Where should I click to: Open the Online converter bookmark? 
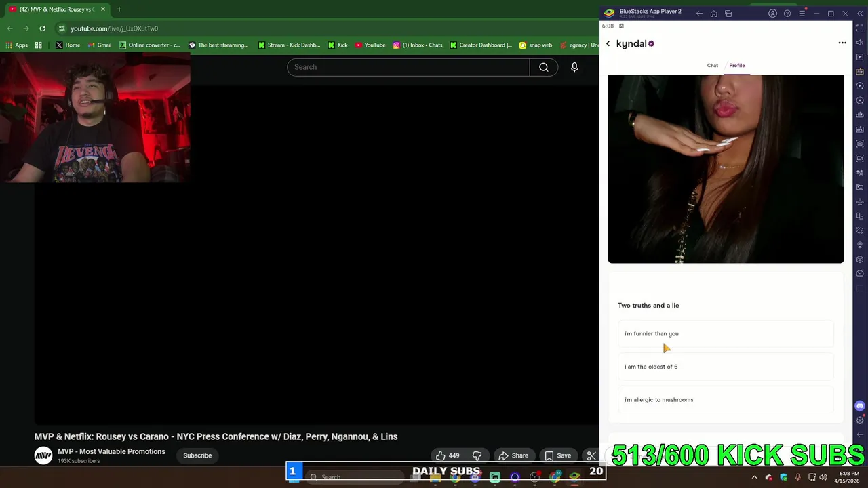pyautogui.click(x=150, y=45)
